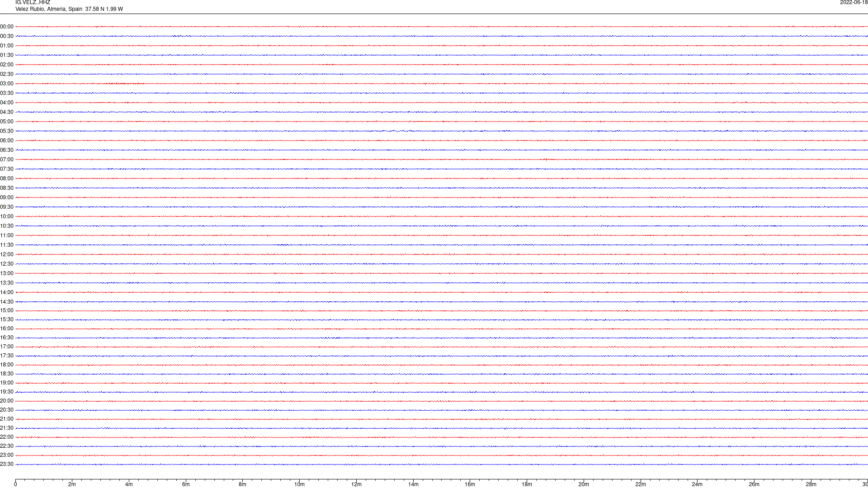Click the 20:30 row time label
This screenshot has height=488, width=868.
7,410
